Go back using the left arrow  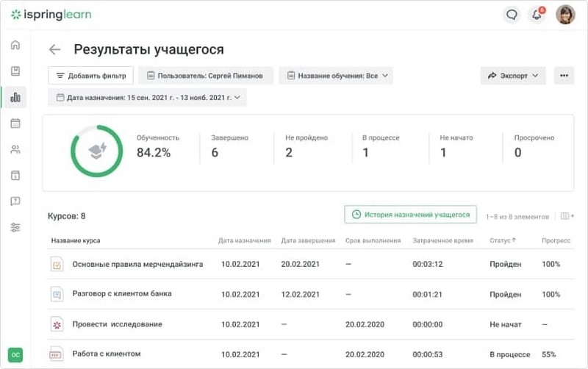(x=54, y=49)
